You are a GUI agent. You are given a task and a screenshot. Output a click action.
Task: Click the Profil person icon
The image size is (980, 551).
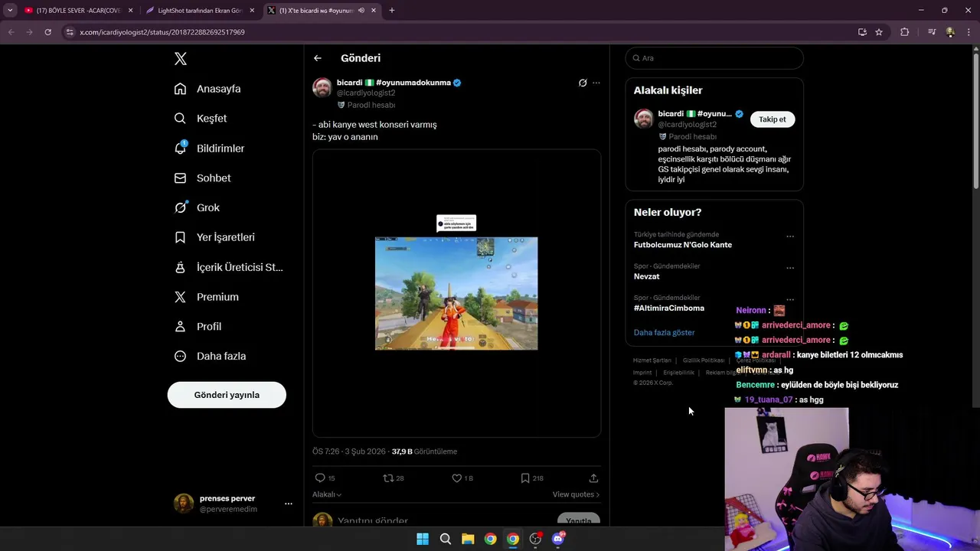(x=180, y=327)
